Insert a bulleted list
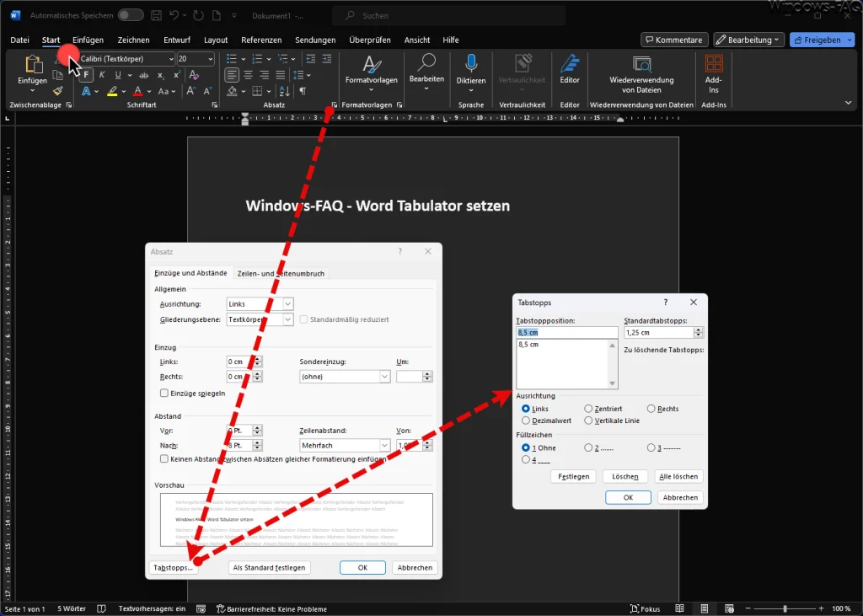The height and width of the screenshot is (616, 863). tap(232, 59)
